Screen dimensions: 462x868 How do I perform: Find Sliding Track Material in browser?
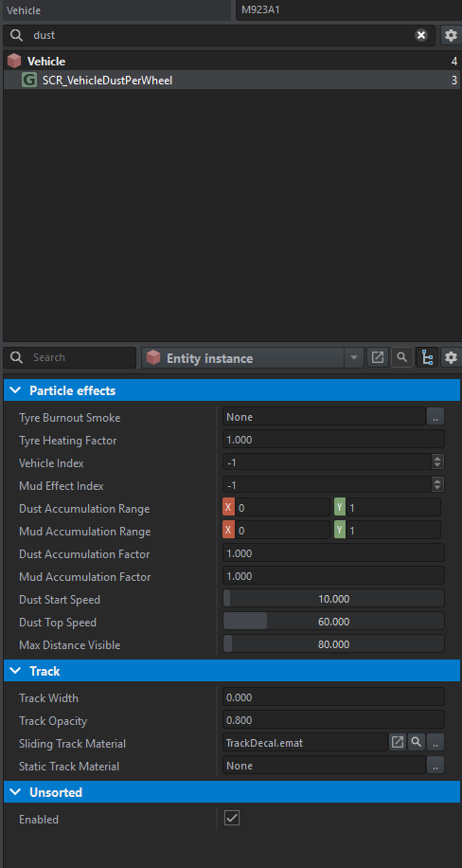click(x=416, y=742)
